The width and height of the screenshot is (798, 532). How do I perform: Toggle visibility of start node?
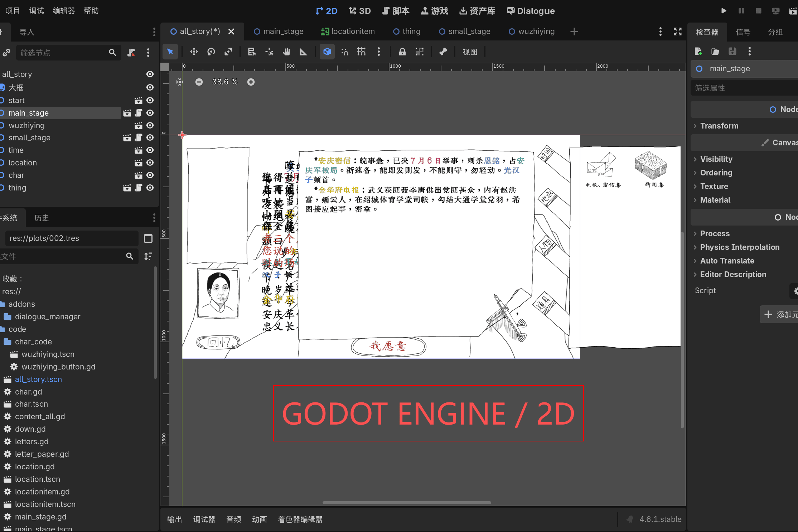(x=150, y=100)
